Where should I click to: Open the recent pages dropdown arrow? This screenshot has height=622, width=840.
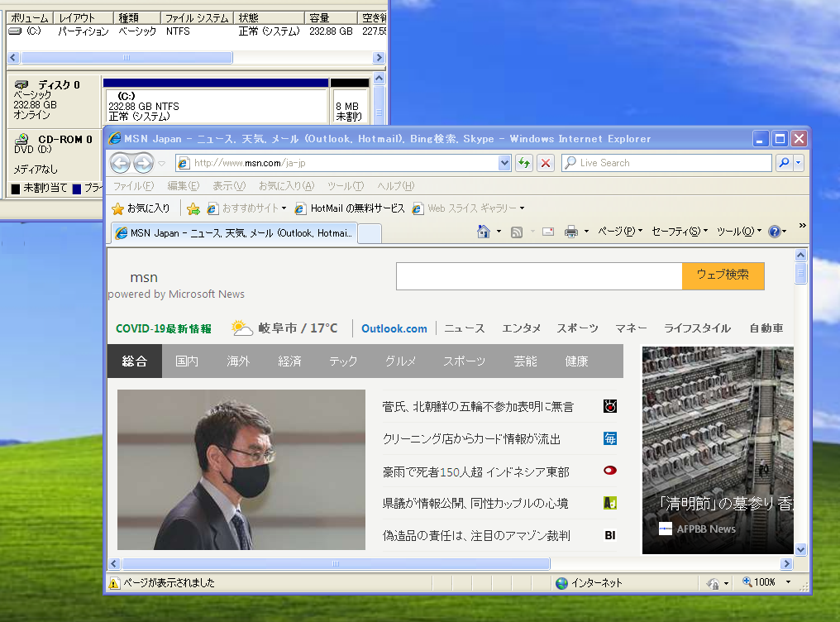pos(162,164)
